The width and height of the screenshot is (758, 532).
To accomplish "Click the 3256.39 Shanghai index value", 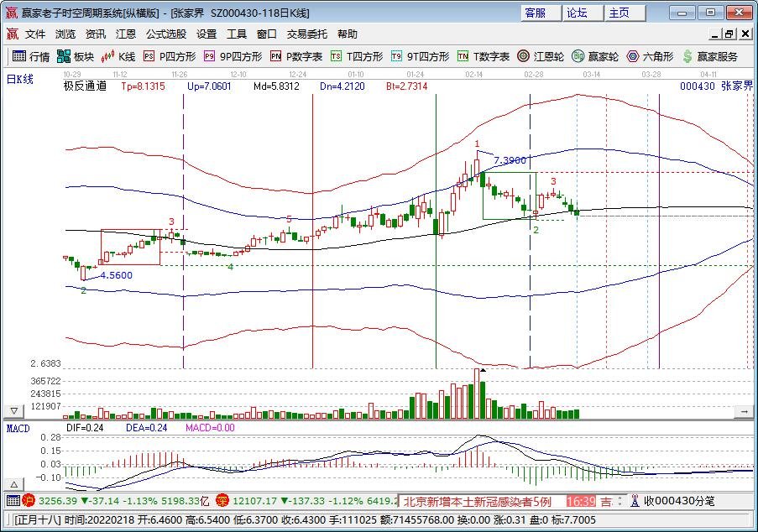I will (x=58, y=501).
